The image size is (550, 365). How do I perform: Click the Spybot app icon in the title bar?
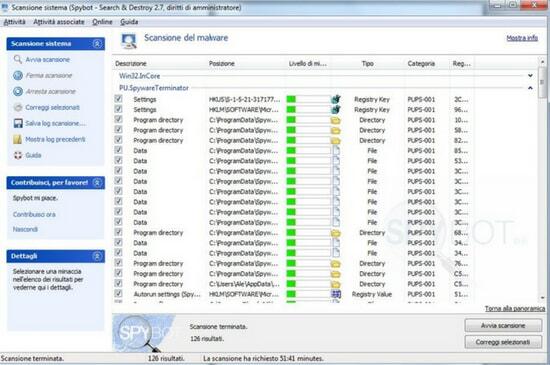pos(5,7)
